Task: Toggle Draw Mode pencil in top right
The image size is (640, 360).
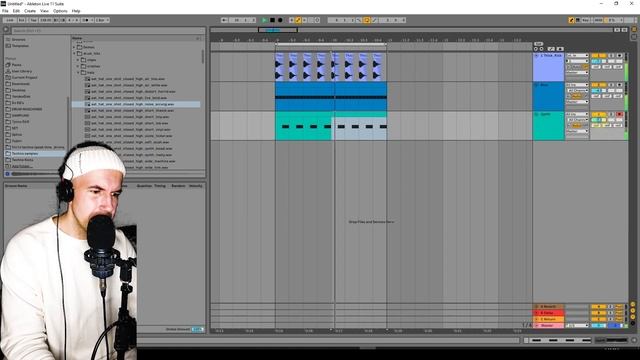Action: tap(571, 20)
